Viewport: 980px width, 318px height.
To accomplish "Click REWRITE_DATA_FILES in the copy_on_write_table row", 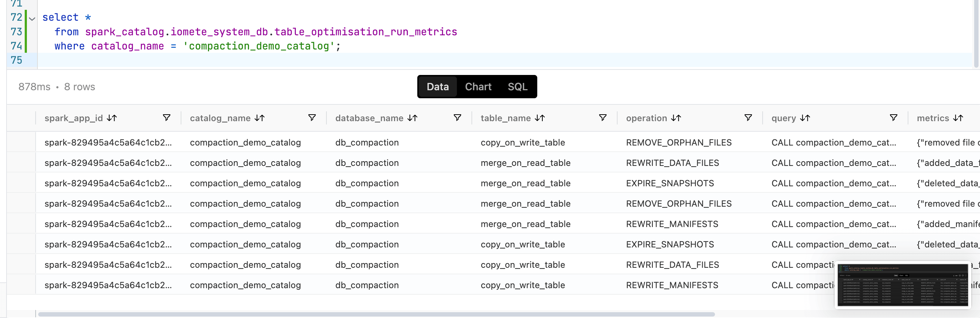I will 672,265.
